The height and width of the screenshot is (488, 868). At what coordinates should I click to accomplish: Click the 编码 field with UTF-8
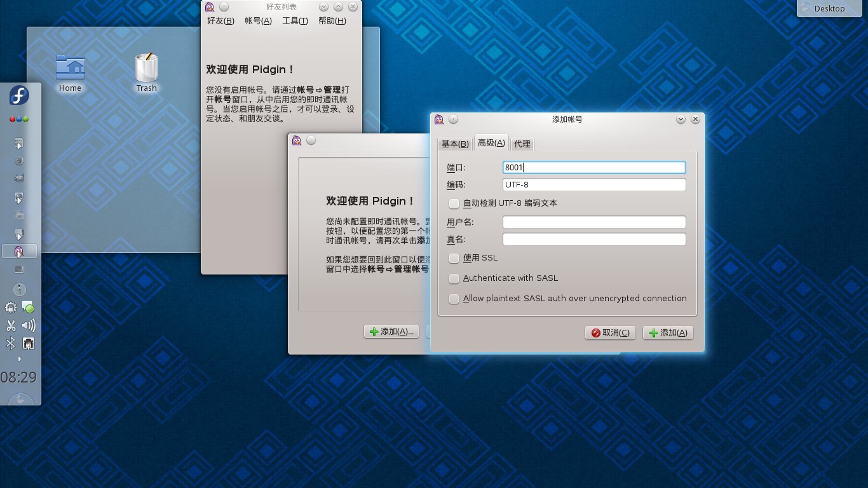(594, 185)
